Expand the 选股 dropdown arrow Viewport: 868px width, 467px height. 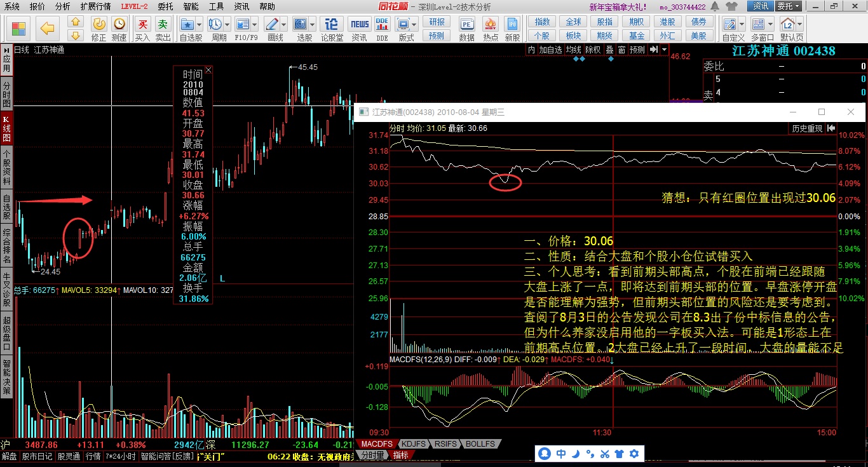[x=313, y=24]
